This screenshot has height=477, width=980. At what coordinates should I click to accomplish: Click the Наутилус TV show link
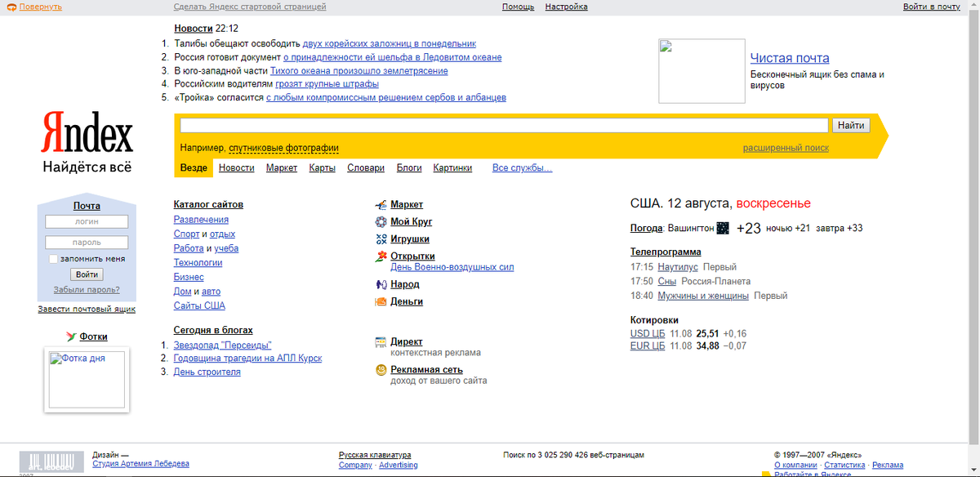tap(678, 267)
